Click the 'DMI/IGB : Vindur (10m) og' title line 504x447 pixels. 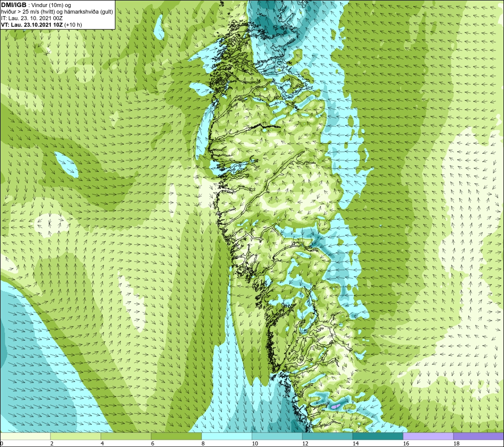click(36, 5)
